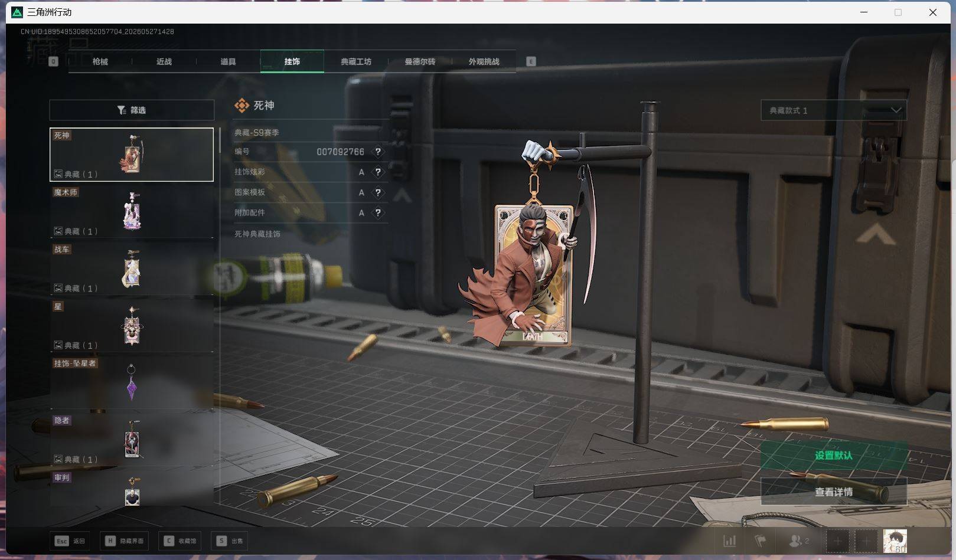Switch to the 道具 tab
The width and height of the screenshot is (956, 560).
(x=228, y=61)
